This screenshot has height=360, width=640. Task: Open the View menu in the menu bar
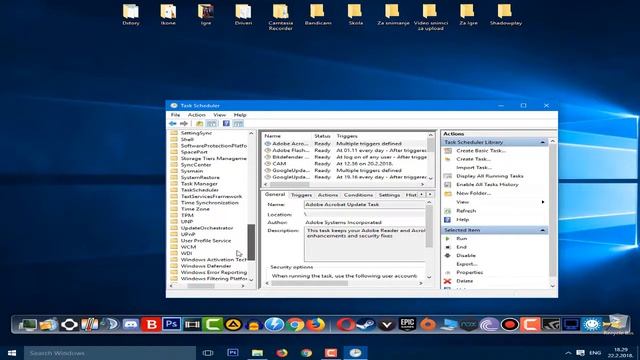(x=220, y=115)
